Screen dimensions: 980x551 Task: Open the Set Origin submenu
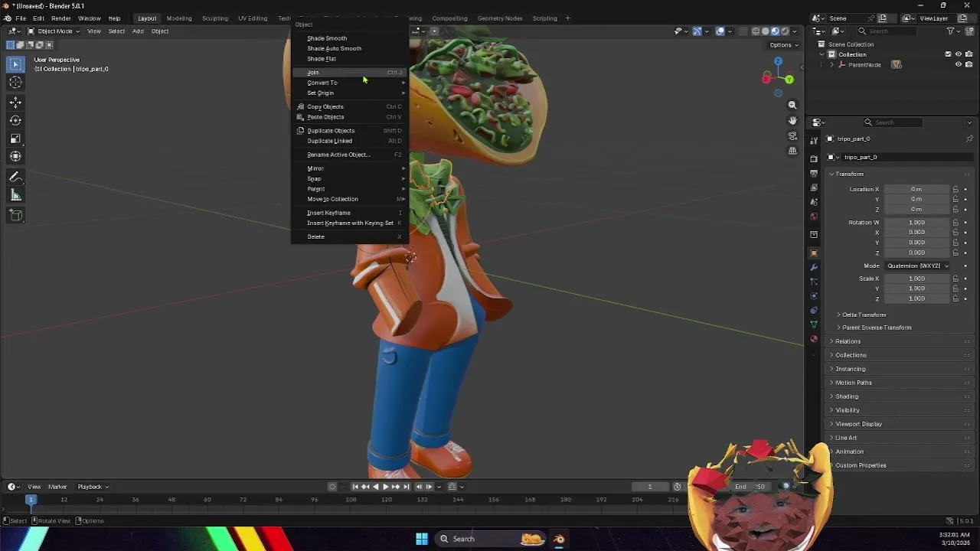point(349,93)
